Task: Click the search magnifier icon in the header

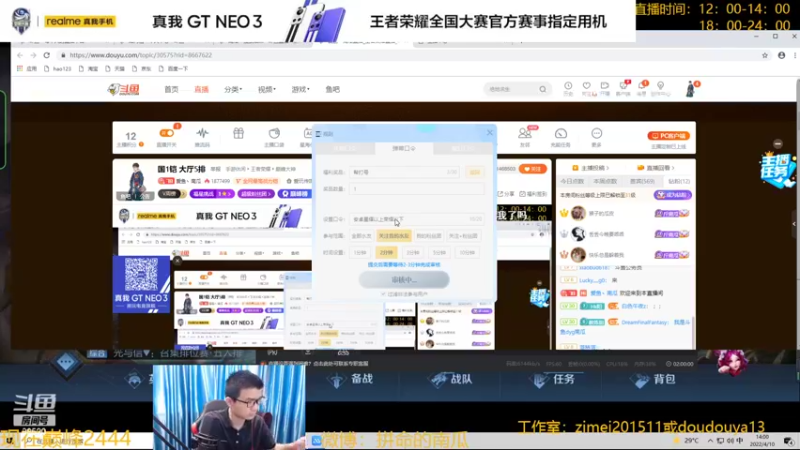Action: click(542, 89)
